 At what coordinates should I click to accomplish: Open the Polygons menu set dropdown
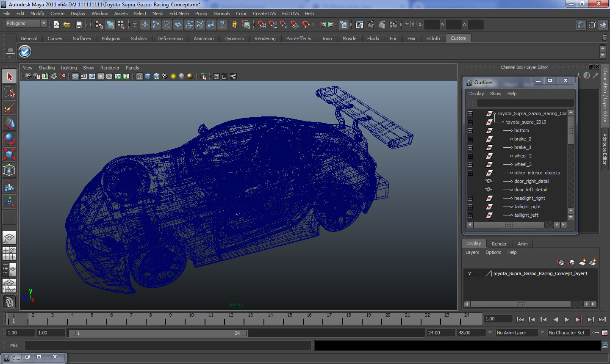[x=26, y=24]
